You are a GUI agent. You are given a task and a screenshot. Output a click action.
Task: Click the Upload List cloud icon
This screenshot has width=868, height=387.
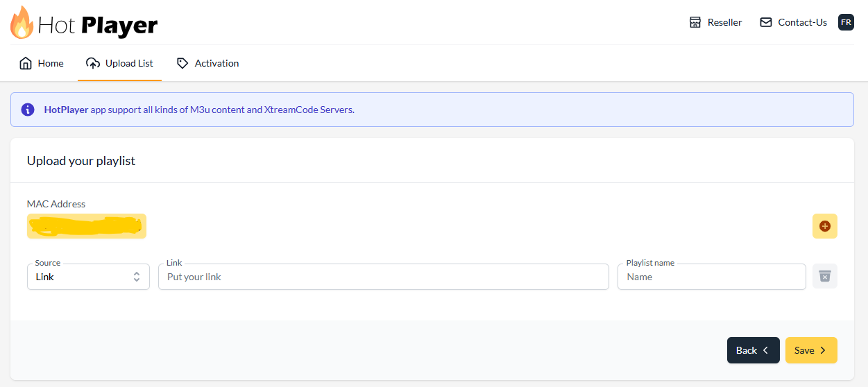tap(93, 63)
